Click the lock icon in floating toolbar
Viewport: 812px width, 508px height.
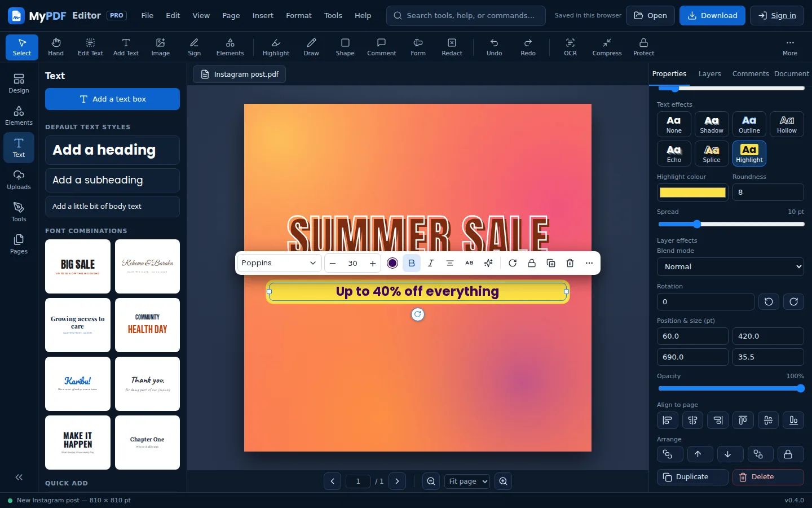[x=532, y=263]
